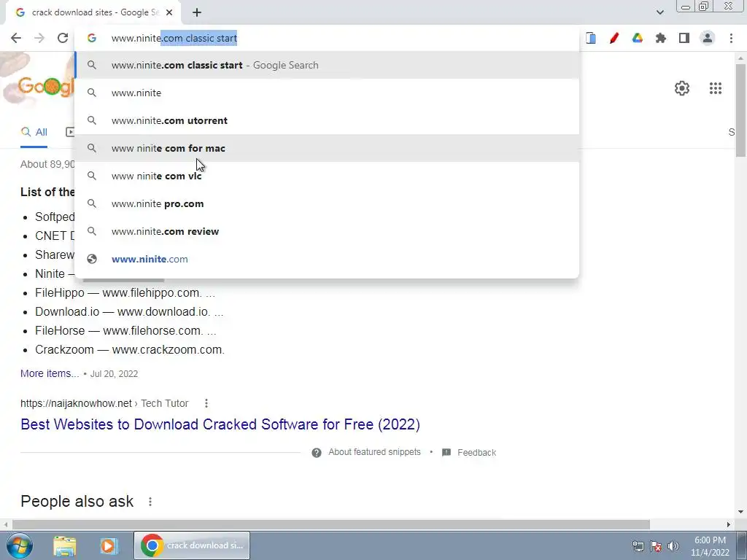The height and width of the screenshot is (560, 747).
Task: Open the Chrome profile avatar
Action: [x=708, y=38]
